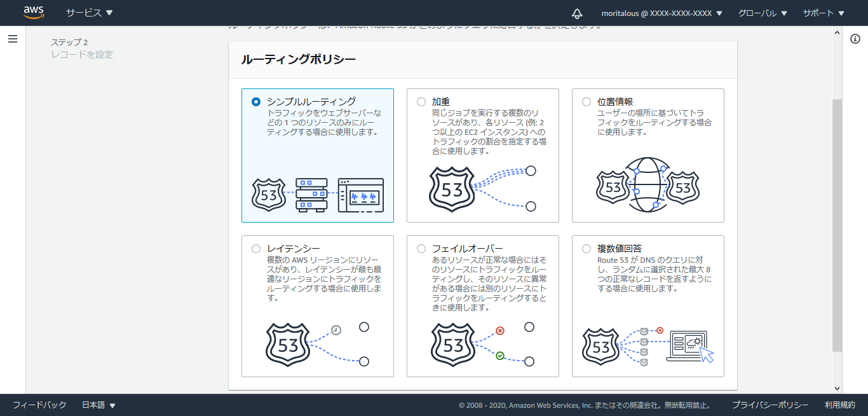The image size is (868, 416).
Task: Select the シンプルルーティング radio button
Action: pos(256,102)
